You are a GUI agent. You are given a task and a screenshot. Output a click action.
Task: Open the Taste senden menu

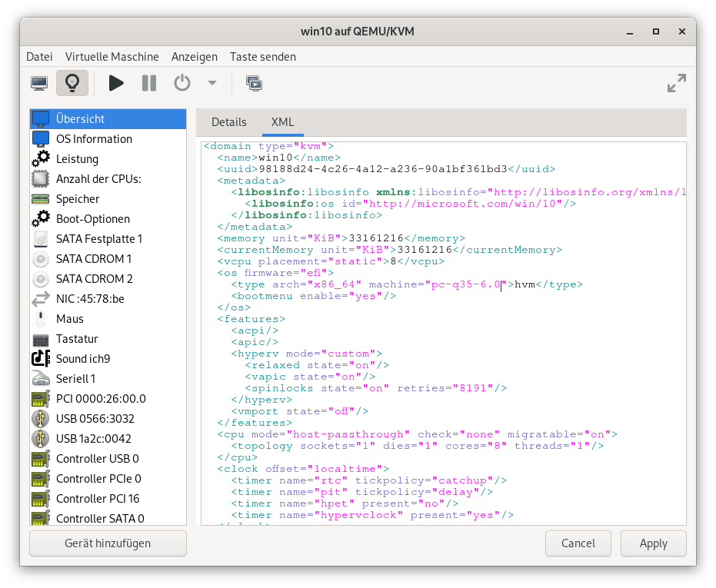263,57
